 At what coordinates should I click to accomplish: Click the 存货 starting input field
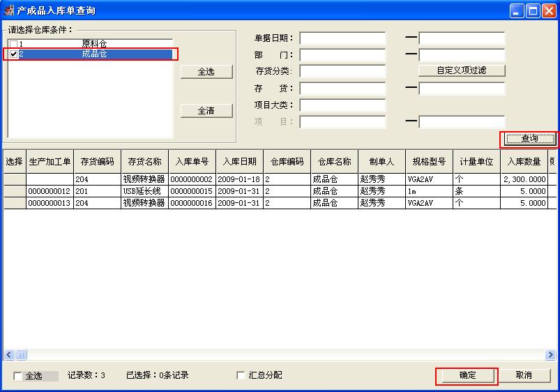click(x=342, y=89)
